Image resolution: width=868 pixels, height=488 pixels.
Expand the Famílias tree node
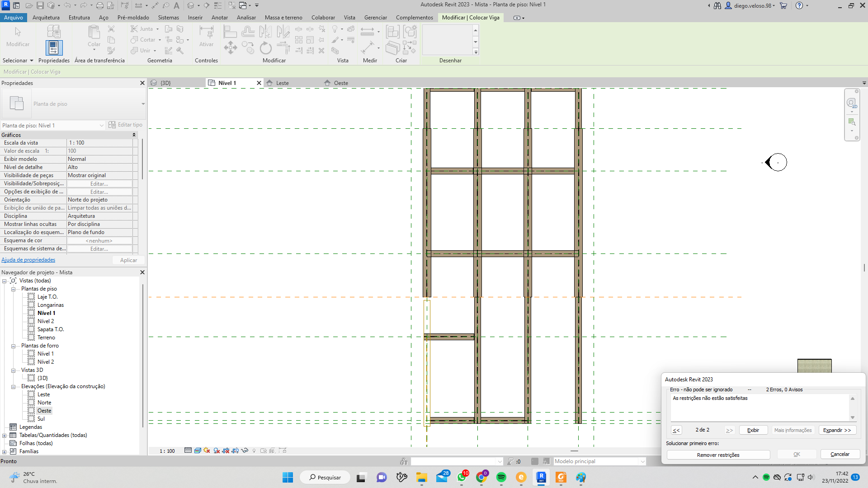pos(5,451)
